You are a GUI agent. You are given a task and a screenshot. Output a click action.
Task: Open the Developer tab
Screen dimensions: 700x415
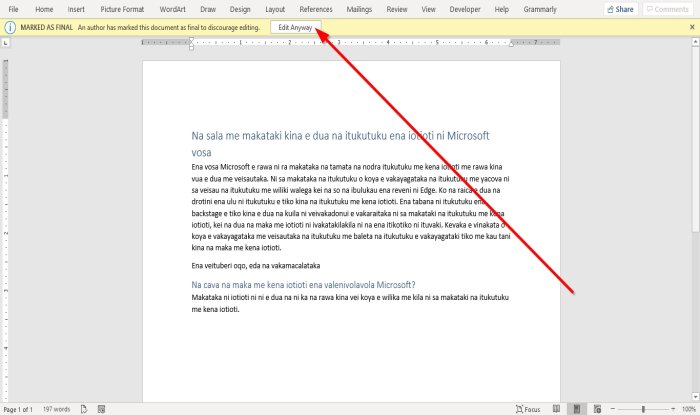(x=465, y=9)
